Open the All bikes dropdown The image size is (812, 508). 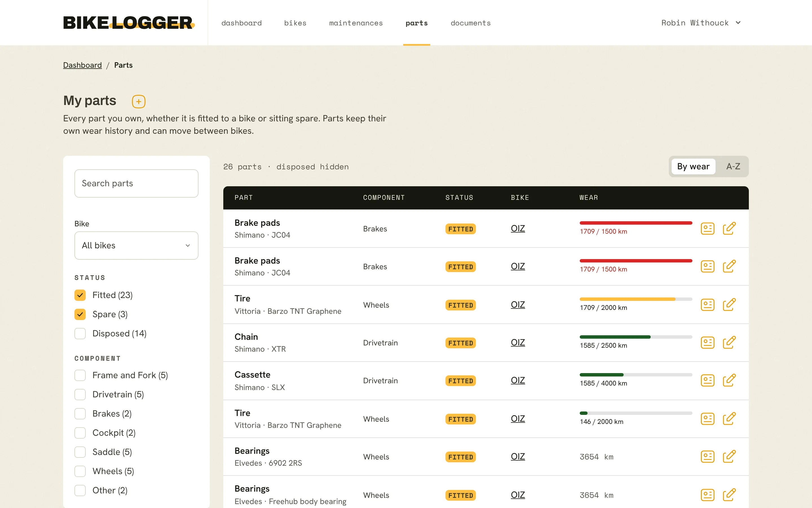pos(136,245)
